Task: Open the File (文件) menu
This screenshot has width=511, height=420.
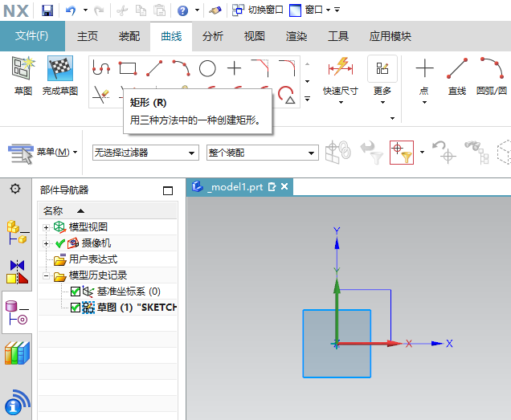Action: click(32, 36)
